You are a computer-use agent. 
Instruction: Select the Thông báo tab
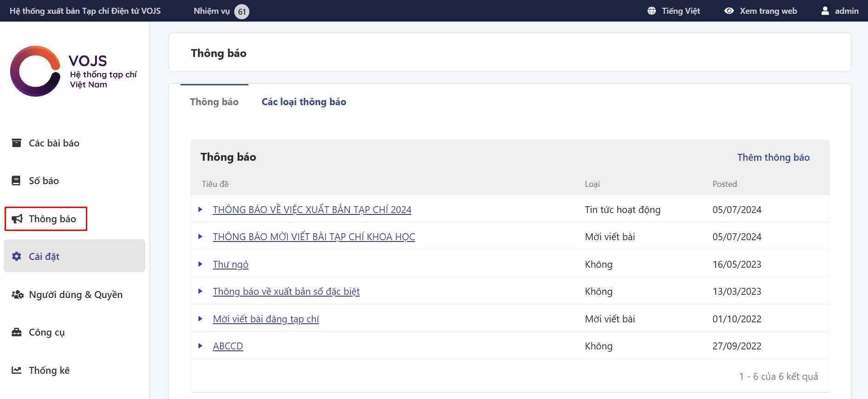coord(214,102)
